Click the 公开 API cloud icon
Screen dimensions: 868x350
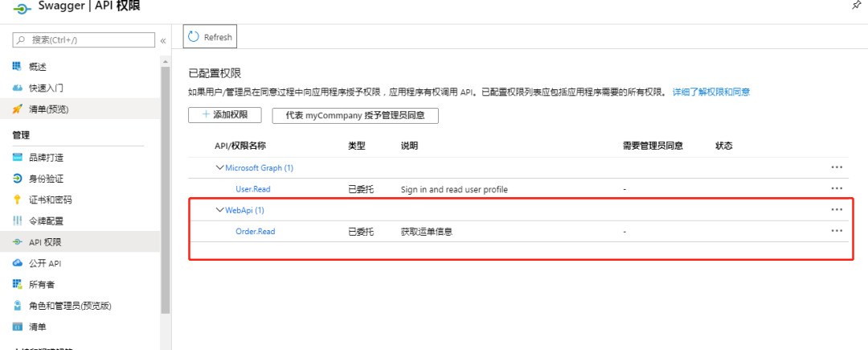point(17,263)
